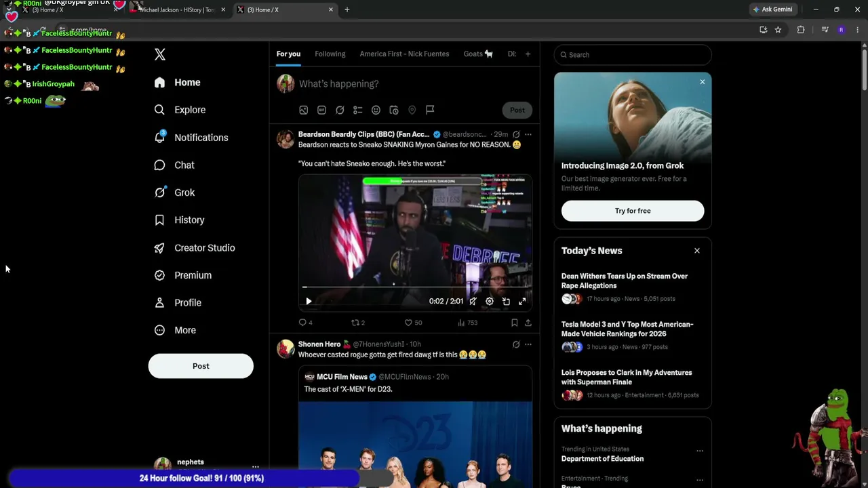Screen dimensions: 868x488
Task: Open the America First - Nick Fuentes tab
Action: (x=405, y=54)
